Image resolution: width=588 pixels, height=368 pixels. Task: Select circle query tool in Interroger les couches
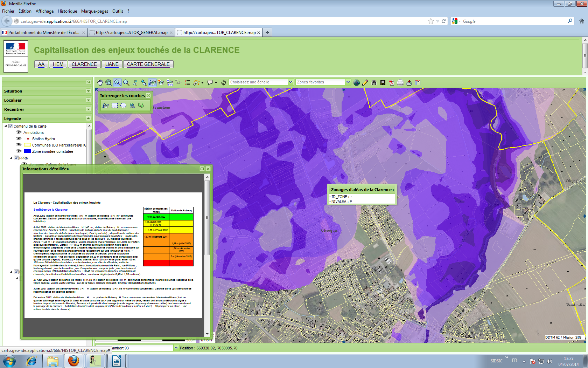tap(124, 105)
